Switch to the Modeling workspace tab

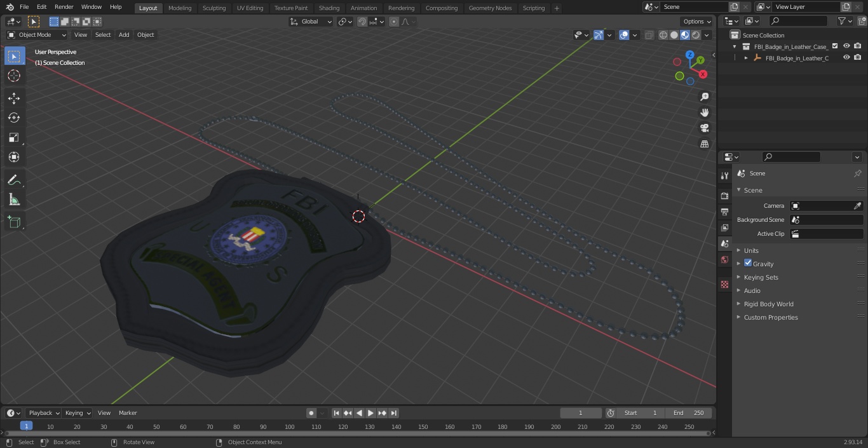[180, 8]
